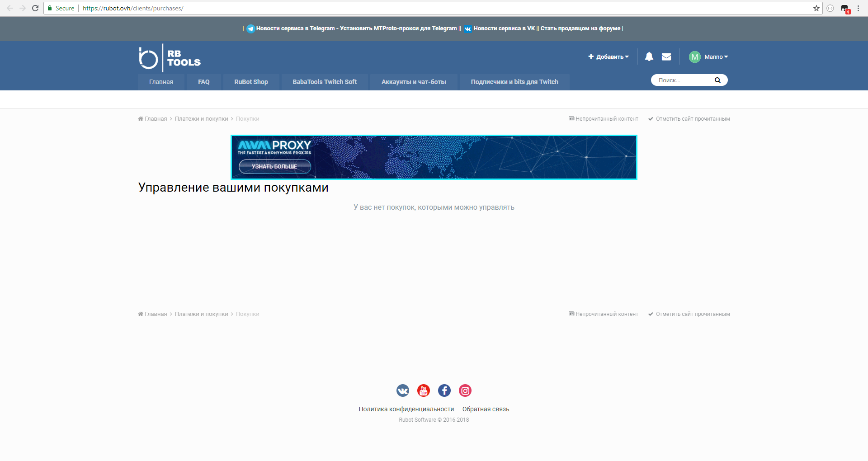The image size is (868, 461).
Task: Select BabaTools Twitch Soft tab
Action: coord(325,82)
